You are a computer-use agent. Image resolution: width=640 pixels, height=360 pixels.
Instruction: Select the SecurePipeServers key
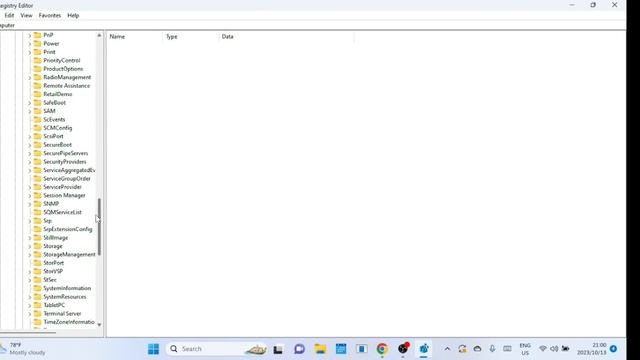click(x=66, y=153)
